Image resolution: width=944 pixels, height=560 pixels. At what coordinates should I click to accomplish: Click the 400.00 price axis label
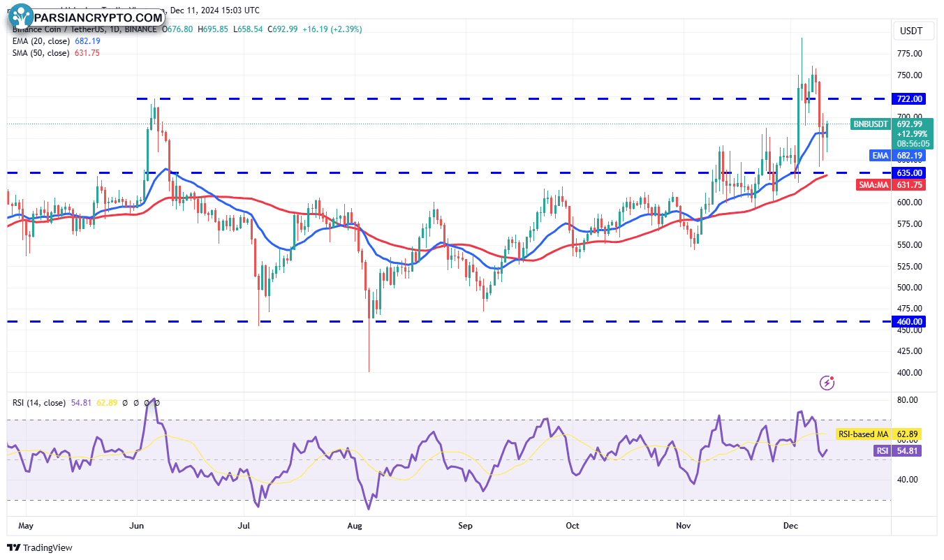click(x=910, y=373)
